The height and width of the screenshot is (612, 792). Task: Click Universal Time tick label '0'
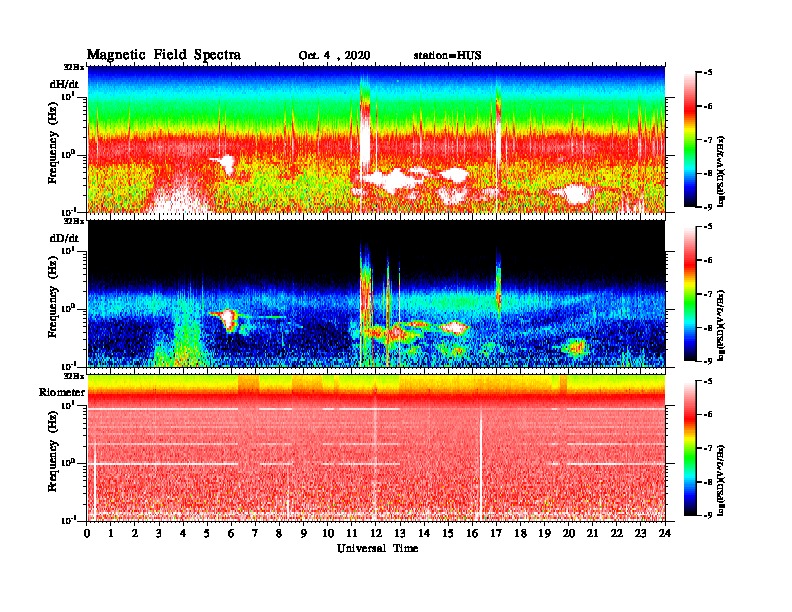pos(87,533)
